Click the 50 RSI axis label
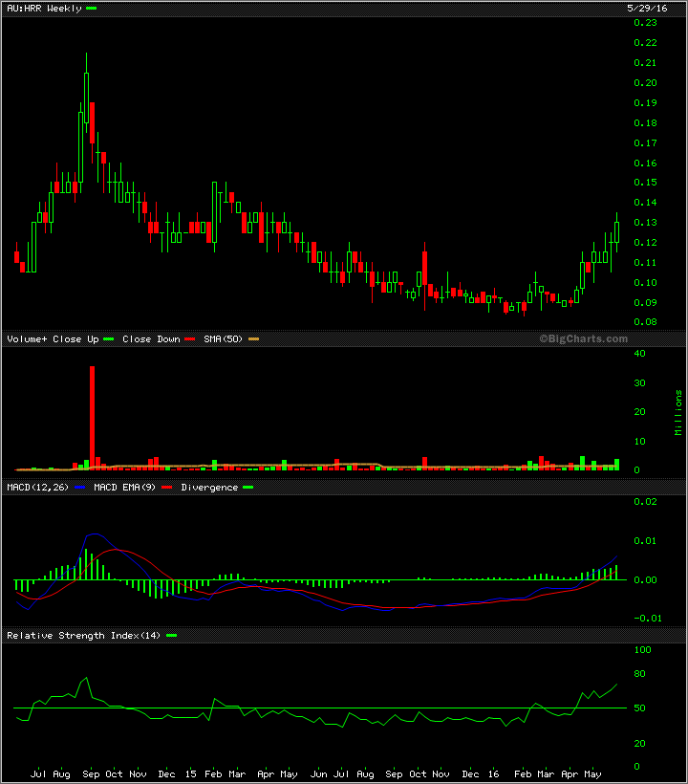Image resolution: width=688 pixels, height=784 pixels. pos(639,708)
